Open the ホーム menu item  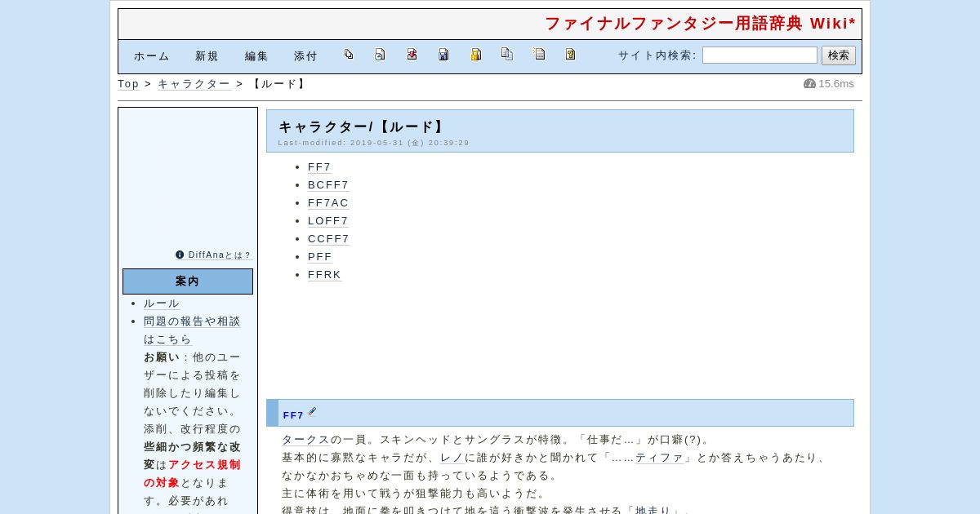(152, 56)
